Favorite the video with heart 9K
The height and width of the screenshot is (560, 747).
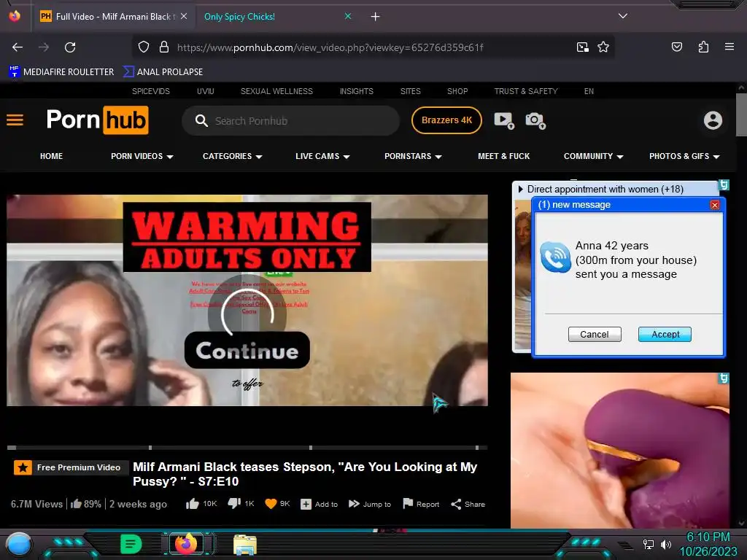pyautogui.click(x=277, y=504)
